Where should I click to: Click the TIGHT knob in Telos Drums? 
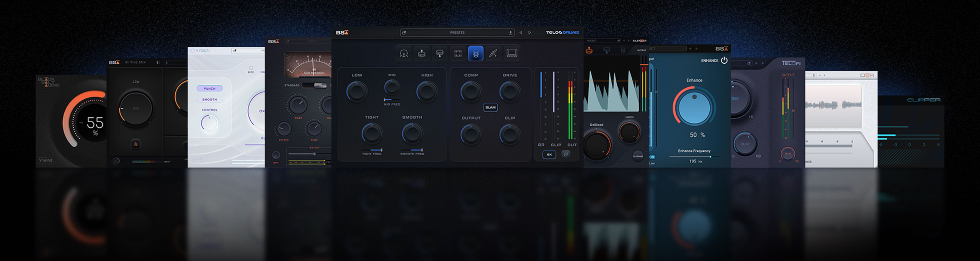click(x=372, y=134)
